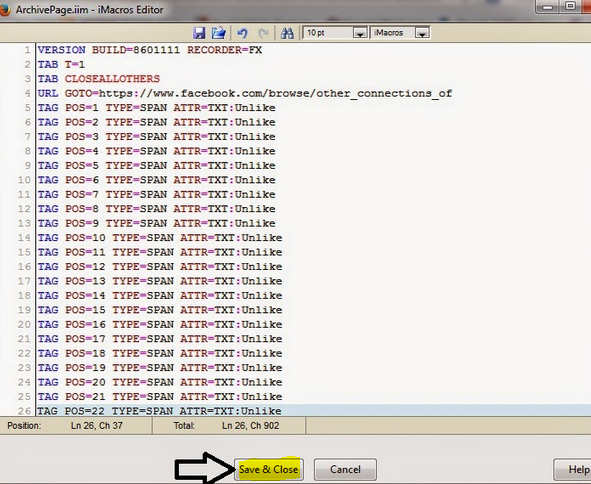Image resolution: width=591 pixels, height=484 pixels.
Task: Click the TAG POS=2 line
Action: click(156, 122)
